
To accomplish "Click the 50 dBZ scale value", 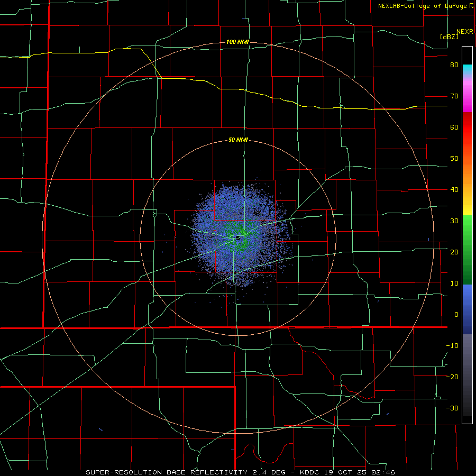I will coord(454,159).
